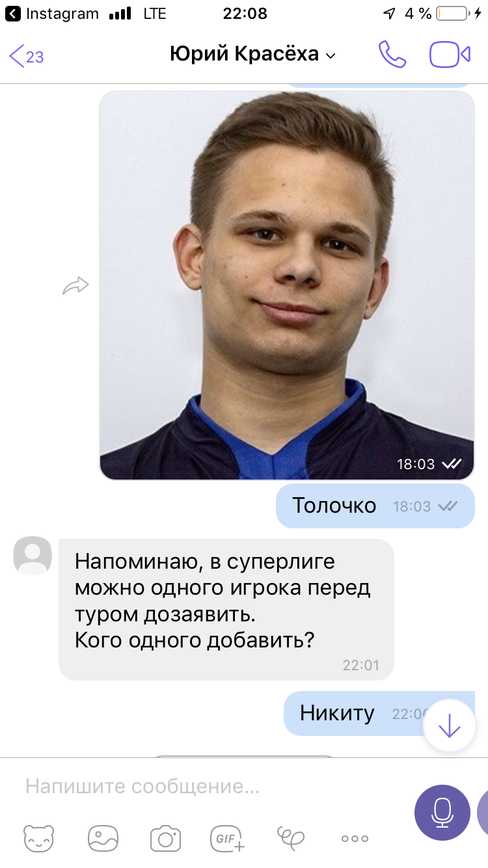Go back to chats list showing 23

(27, 56)
